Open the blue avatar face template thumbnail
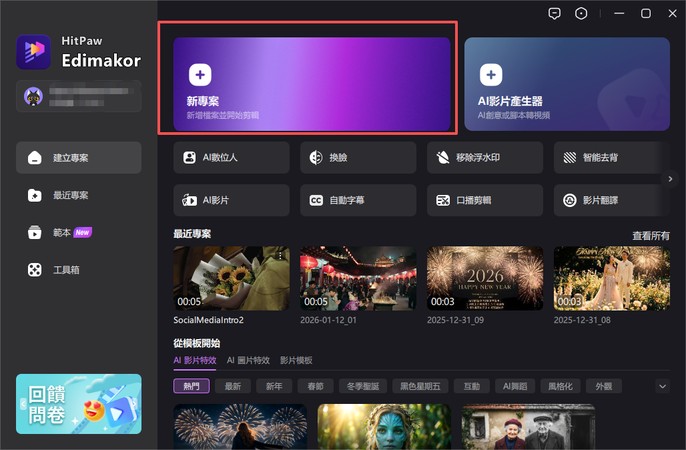This screenshot has height=450, width=686. point(384,427)
